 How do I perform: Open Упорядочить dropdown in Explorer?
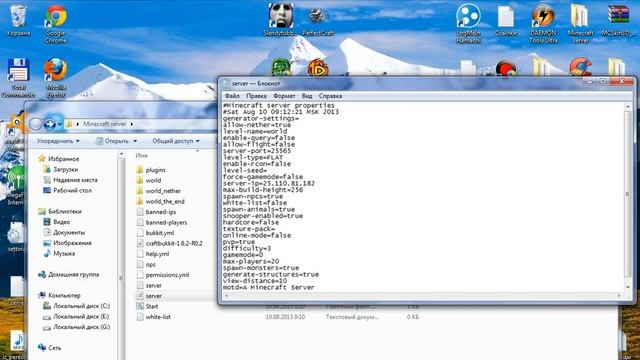click(x=58, y=141)
